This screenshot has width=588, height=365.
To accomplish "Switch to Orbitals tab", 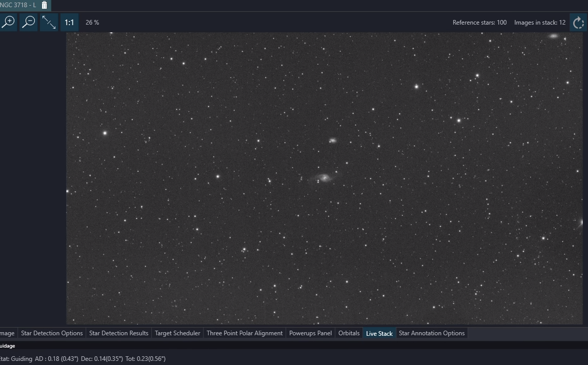I will [x=349, y=333].
